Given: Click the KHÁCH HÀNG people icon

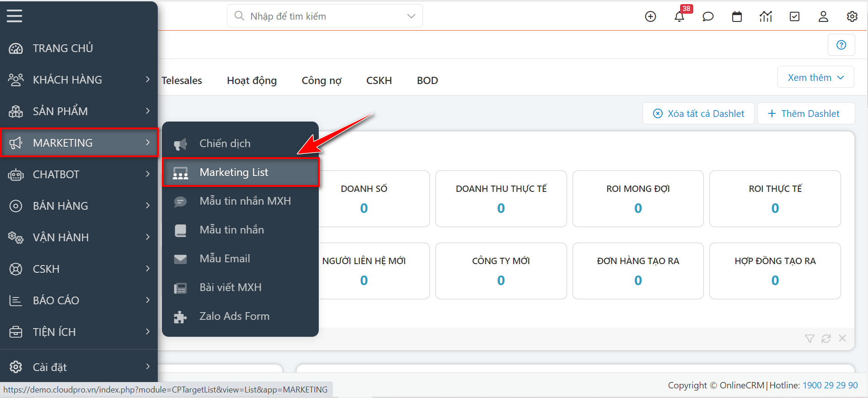Looking at the screenshot, I should (x=16, y=80).
